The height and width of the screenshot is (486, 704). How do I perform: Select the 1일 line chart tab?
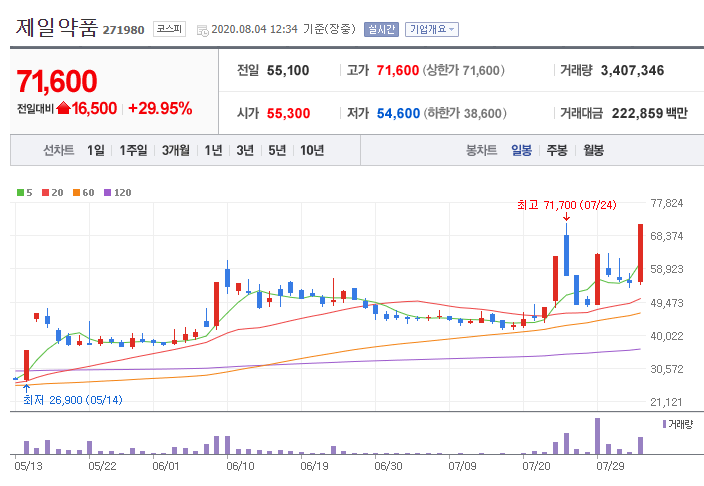click(x=96, y=150)
